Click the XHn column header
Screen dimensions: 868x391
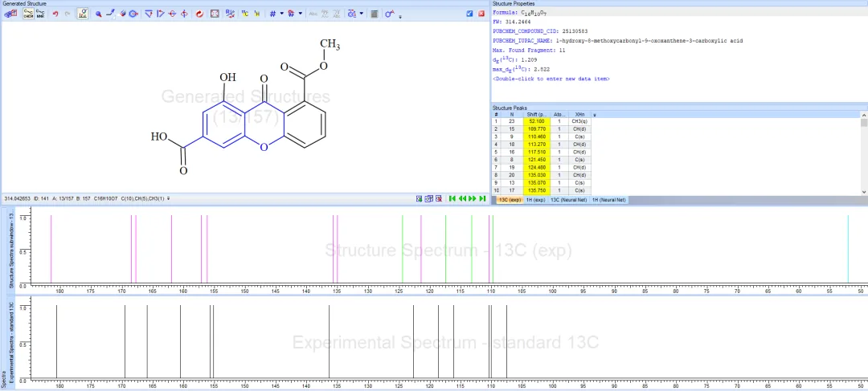tap(579, 115)
